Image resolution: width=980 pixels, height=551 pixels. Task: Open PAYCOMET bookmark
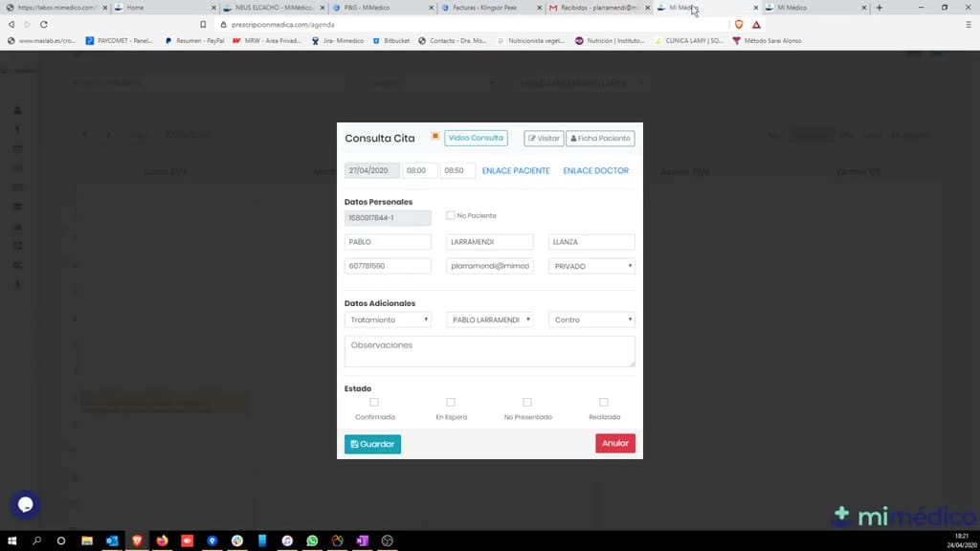(x=119, y=40)
